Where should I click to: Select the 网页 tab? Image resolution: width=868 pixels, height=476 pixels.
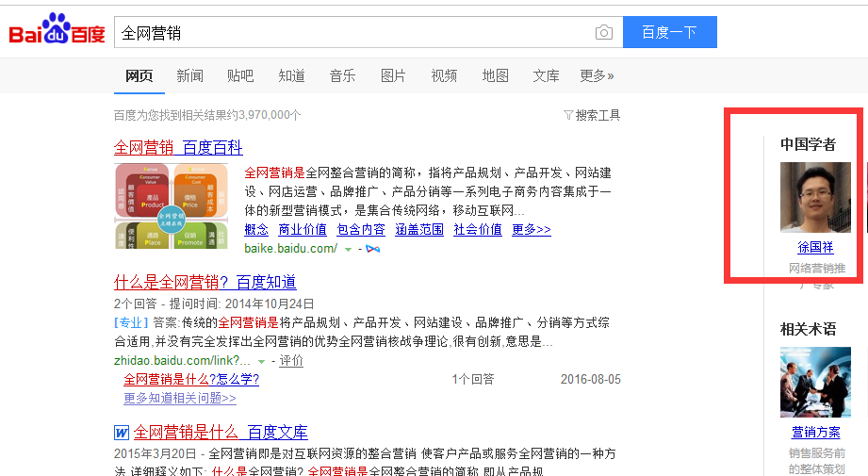139,75
